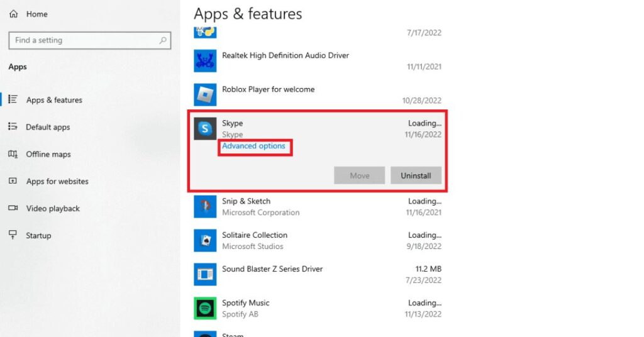Focus the Find a setting search box
The height and width of the screenshot is (337, 644).
[89, 40]
